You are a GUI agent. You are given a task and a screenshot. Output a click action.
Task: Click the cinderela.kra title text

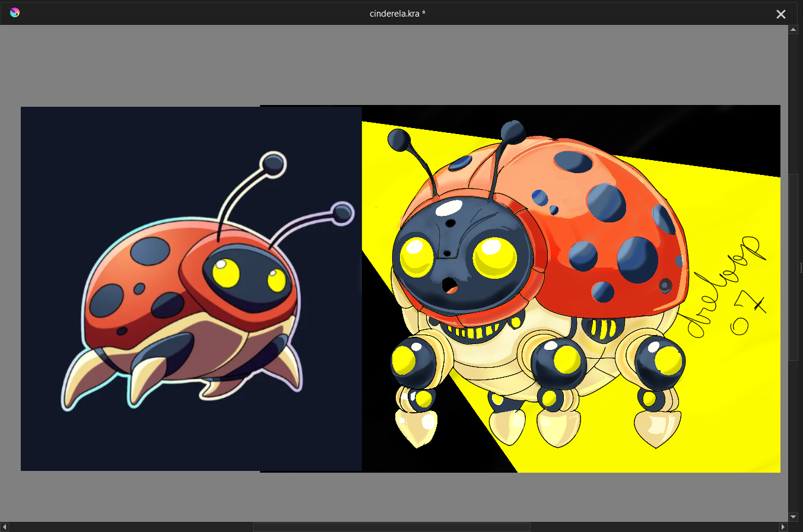pyautogui.click(x=397, y=13)
